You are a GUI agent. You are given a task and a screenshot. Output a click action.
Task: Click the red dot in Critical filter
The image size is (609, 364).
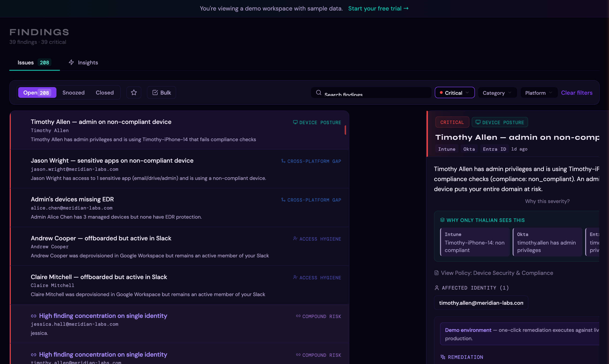point(441,93)
